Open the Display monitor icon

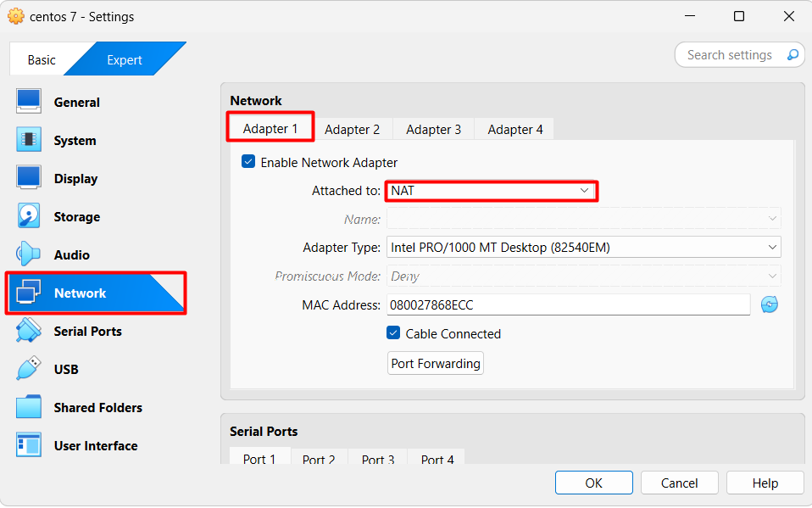(29, 178)
